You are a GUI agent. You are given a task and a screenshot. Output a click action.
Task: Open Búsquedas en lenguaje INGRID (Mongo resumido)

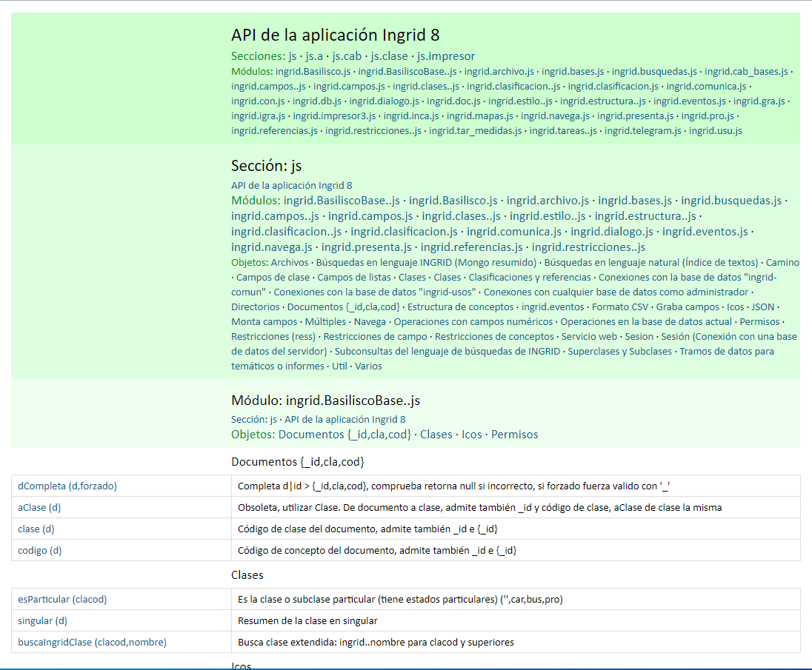coord(426,262)
